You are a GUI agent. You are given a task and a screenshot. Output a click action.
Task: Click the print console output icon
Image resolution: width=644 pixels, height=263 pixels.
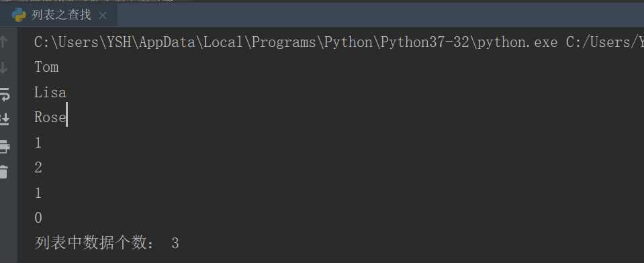click(x=4, y=146)
